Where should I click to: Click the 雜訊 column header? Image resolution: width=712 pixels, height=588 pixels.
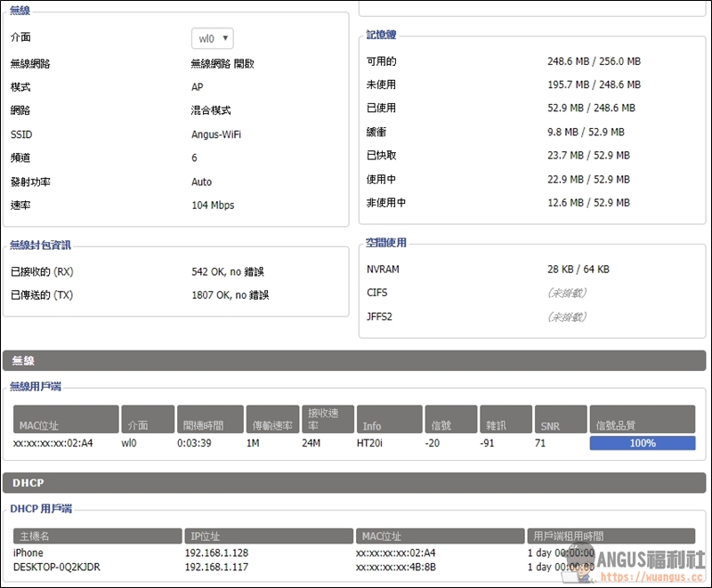(506, 420)
